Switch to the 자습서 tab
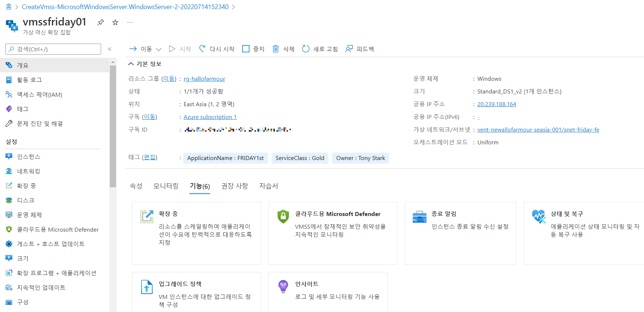 (x=268, y=186)
